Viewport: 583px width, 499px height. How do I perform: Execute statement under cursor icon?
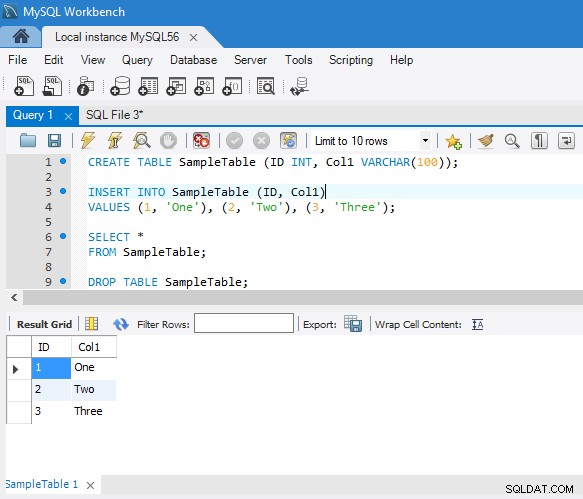(x=115, y=141)
